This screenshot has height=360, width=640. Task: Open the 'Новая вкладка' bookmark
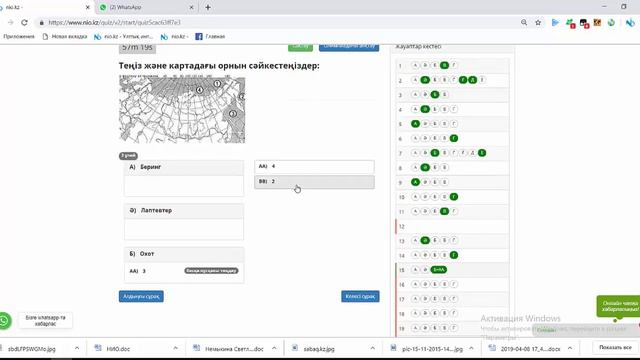(x=65, y=37)
